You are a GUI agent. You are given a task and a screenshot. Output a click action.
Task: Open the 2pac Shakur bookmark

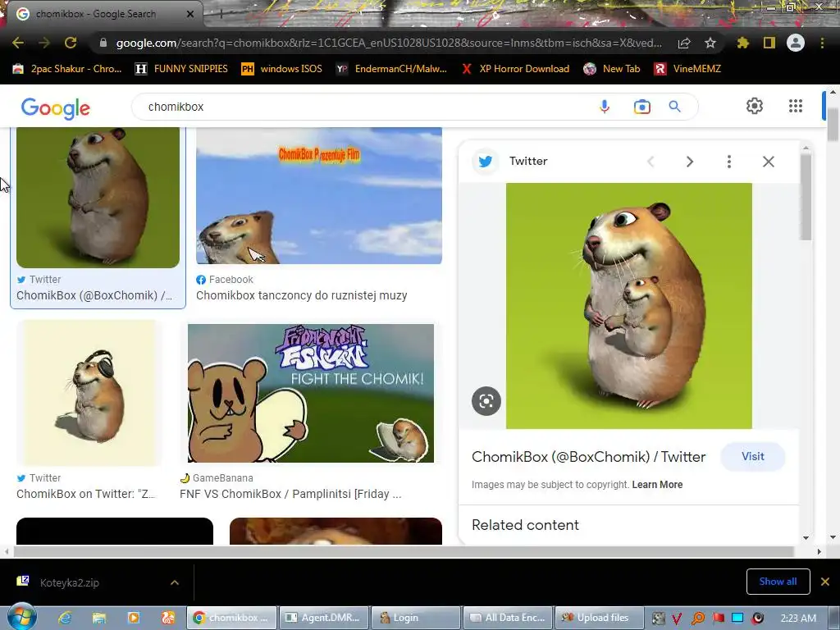click(x=67, y=69)
